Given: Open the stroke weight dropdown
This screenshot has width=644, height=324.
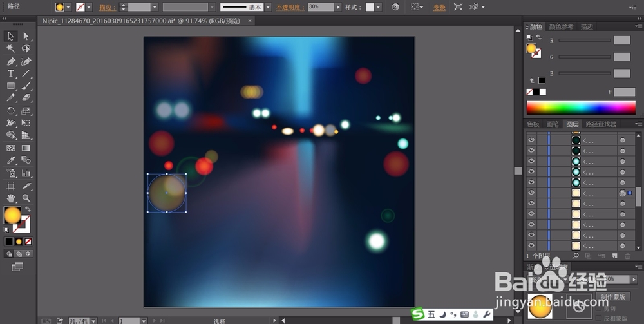Looking at the screenshot, I should coord(155,7).
